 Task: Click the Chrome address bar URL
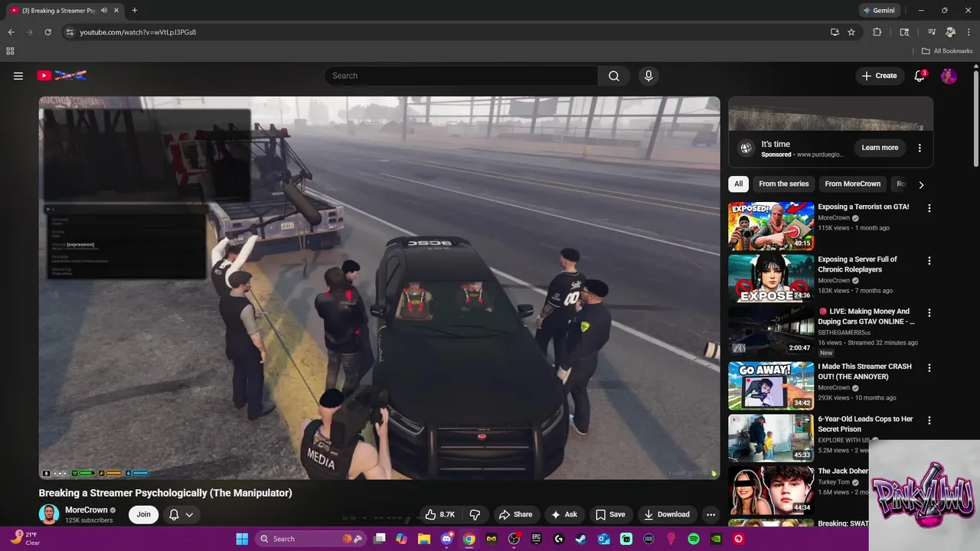[138, 32]
